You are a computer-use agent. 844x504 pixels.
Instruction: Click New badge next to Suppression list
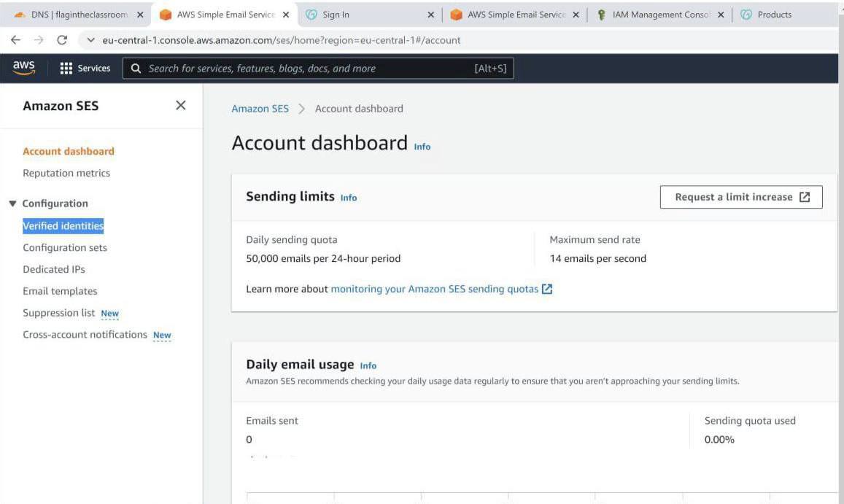(110, 314)
